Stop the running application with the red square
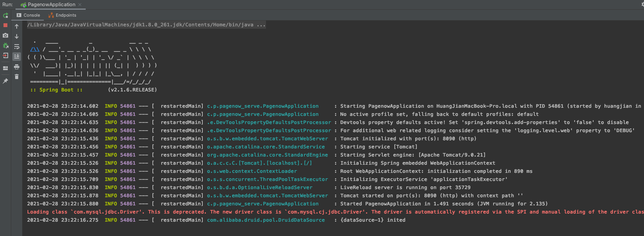 5,25
